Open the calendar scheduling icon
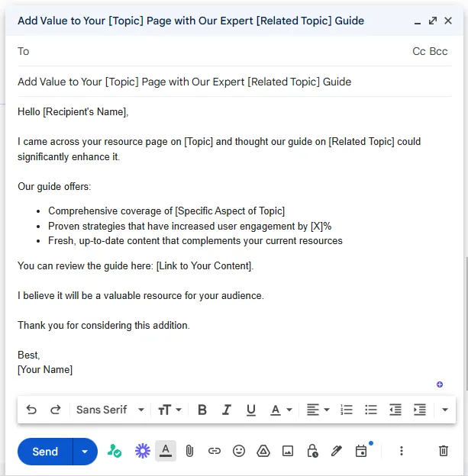Viewport: 468px width, 476px height. pos(361,451)
